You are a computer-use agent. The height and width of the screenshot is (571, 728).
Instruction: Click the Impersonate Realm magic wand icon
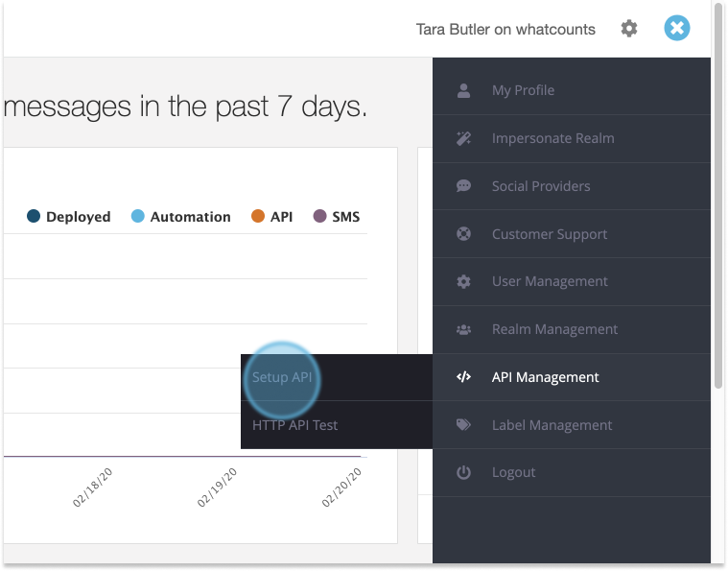464,138
